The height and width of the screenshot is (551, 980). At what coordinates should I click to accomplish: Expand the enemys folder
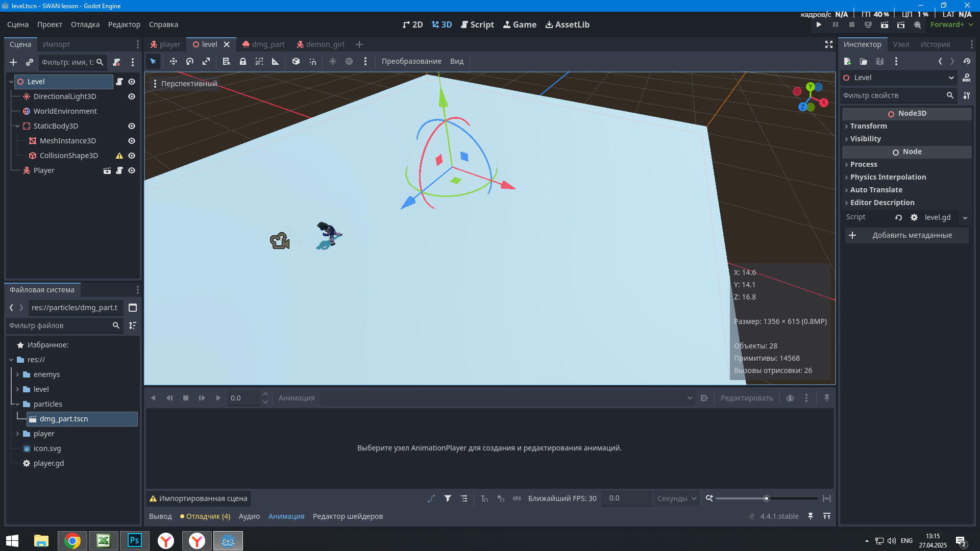tap(17, 374)
